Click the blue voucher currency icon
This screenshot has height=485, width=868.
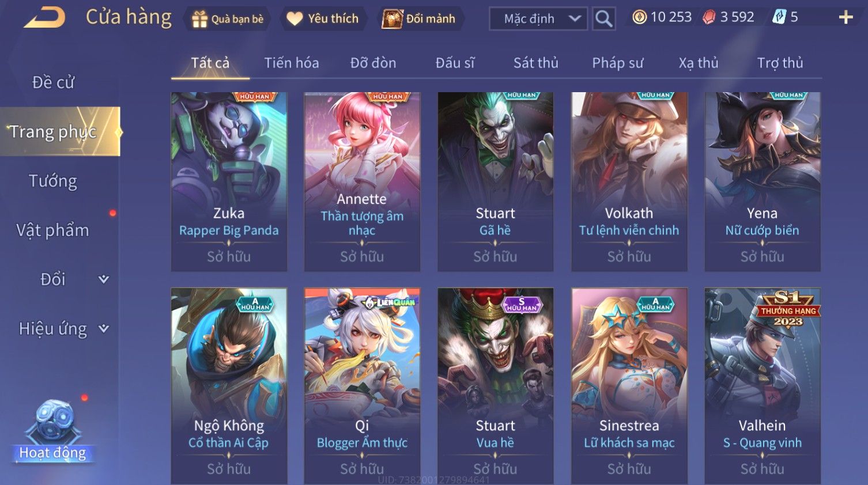(779, 17)
